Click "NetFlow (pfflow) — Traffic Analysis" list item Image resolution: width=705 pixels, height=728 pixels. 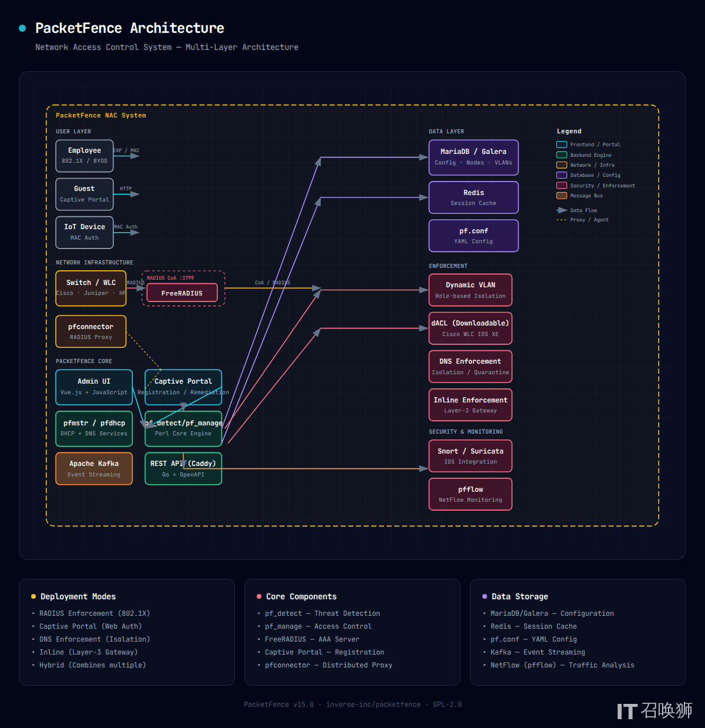(x=562, y=665)
